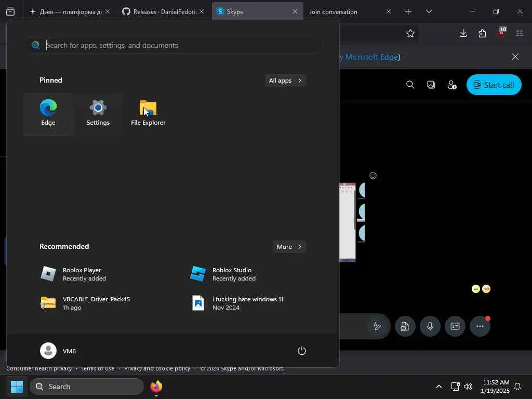Open Skype message formatting pen icon
This screenshot has height=399, width=532.
tap(377, 326)
